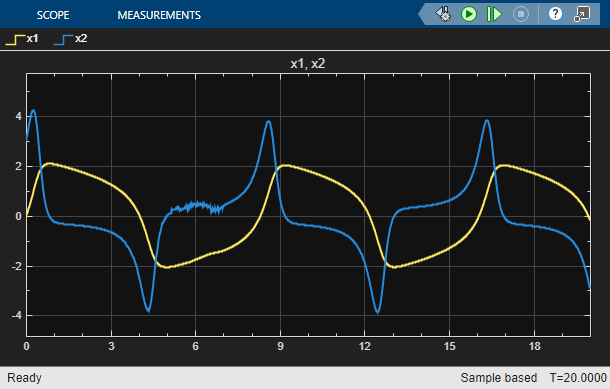Click the step back configuration icon
The image size is (610, 389).
point(443,14)
